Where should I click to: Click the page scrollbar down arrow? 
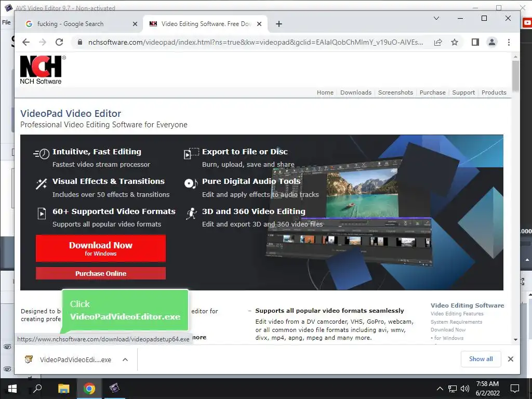pyautogui.click(x=515, y=340)
